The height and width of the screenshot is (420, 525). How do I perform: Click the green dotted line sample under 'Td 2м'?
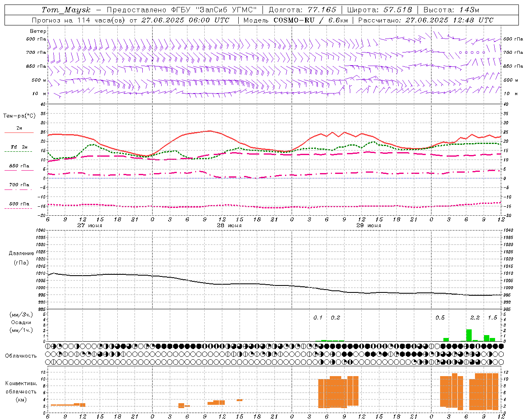pyautogui.click(x=18, y=151)
